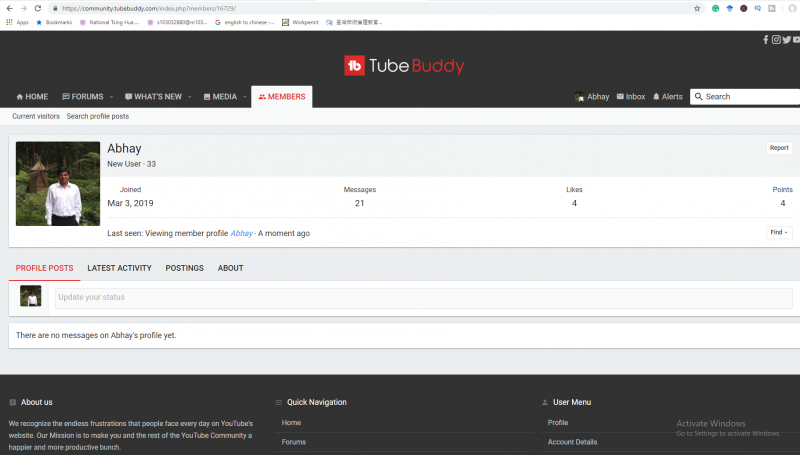
Task: Open the Find dropdown on the profile
Action: coord(779,232)
